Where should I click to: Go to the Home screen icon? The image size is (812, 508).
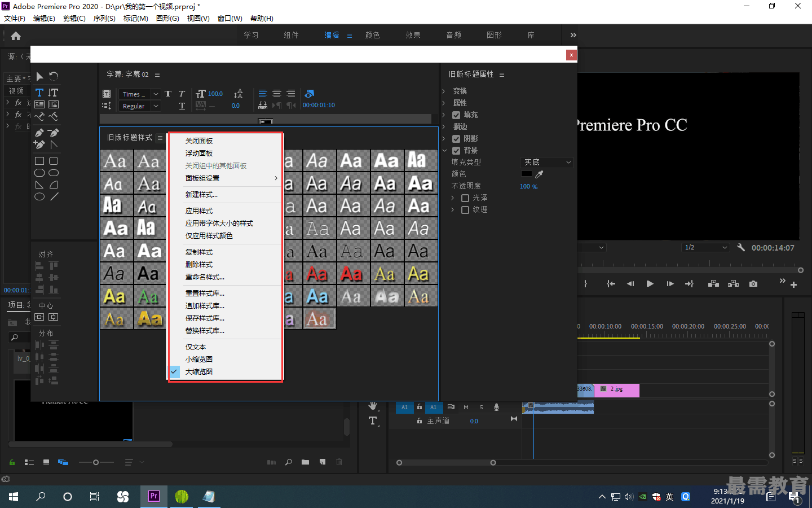(x=16, y=36)
